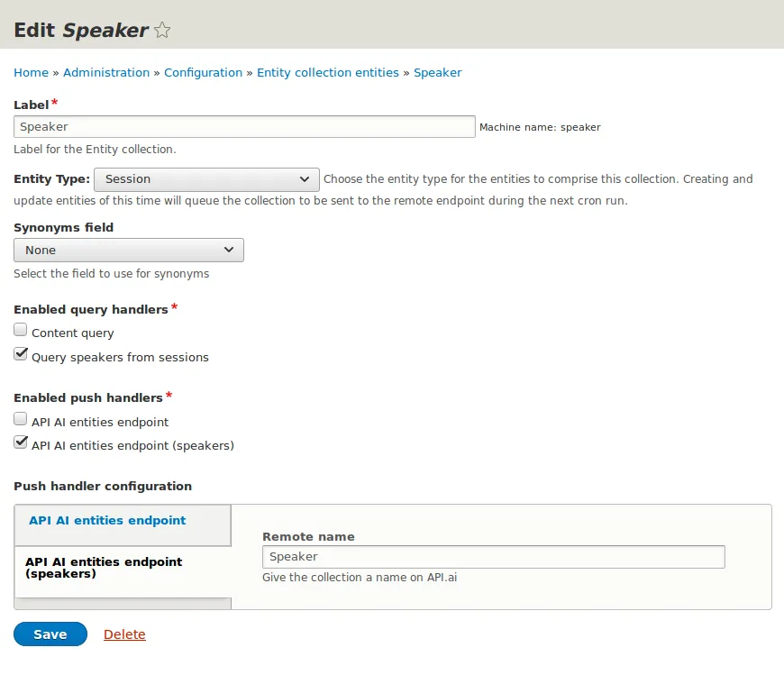Open the Entity Type dropdown
Viewport: 784px width, 675px height.
[206, 179]
